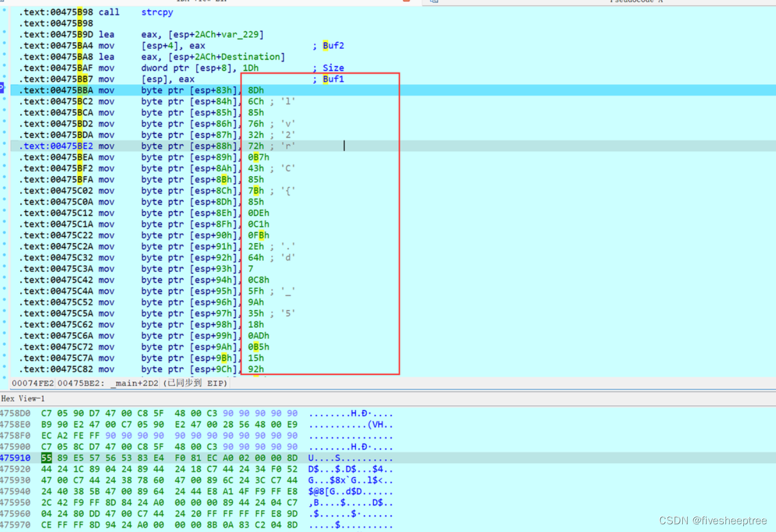This screenshot has height=532, width=776.
Task: Click the blue marker in the left margin
Action: point(2,88)
